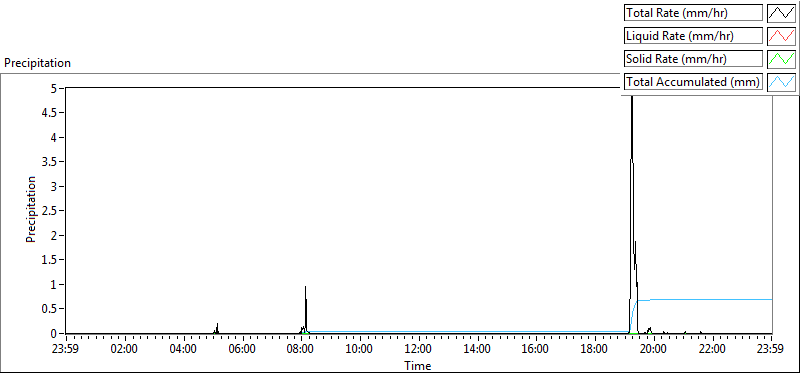Click the 20:00 time axis label
800x373 pixels.
click(654, 350)
